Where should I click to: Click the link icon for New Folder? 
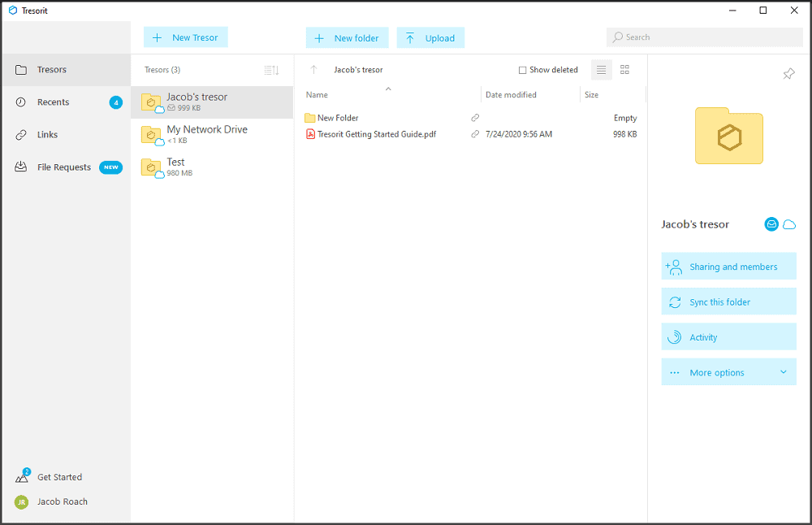pyautogui.click(x=475, y=118)
